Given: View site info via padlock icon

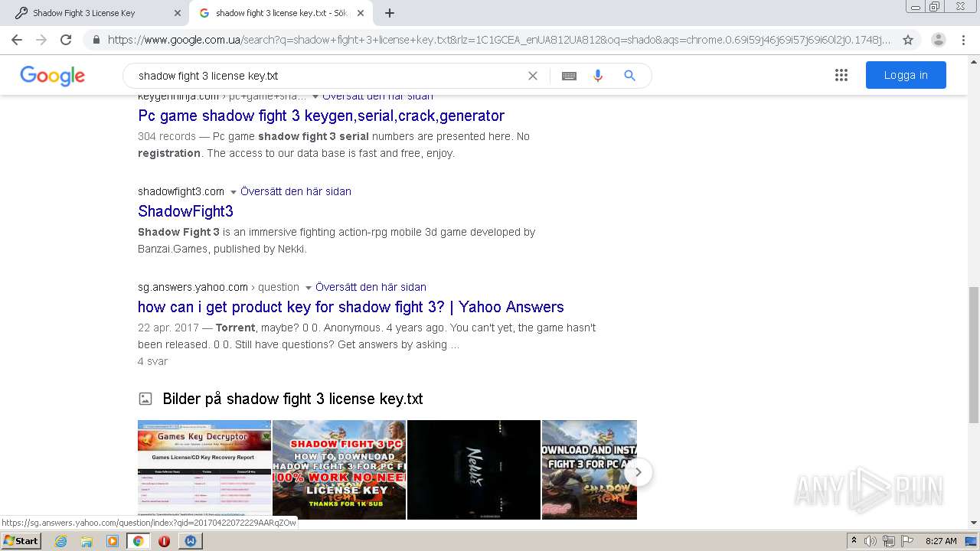Looking at the screenshot, I should pos(96,40).
